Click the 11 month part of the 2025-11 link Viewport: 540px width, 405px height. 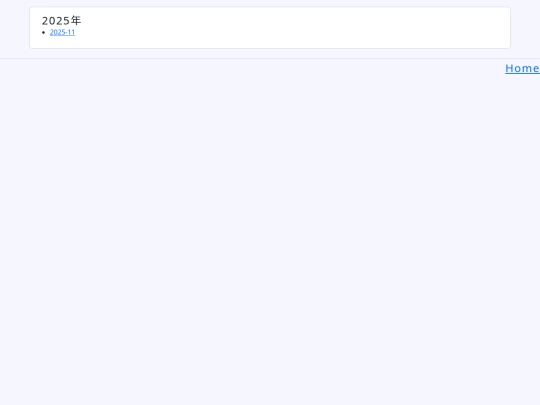(71, 32)
